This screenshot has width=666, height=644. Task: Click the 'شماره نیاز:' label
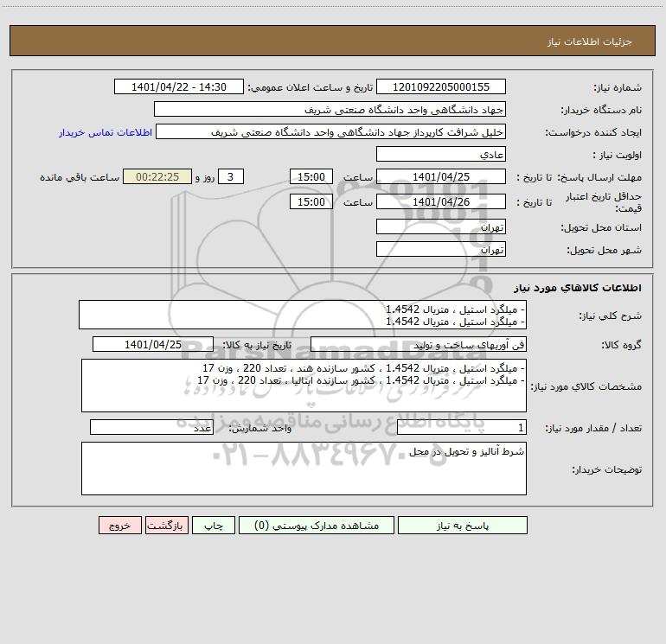618,87
